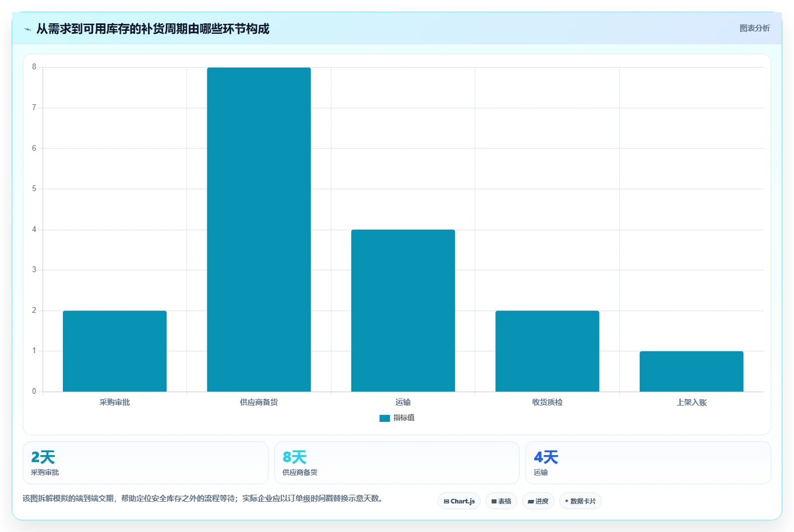This screenshot has height=532, width=794.
Task: Click the 图表分析 label in the header
Action: coord(754,28)
